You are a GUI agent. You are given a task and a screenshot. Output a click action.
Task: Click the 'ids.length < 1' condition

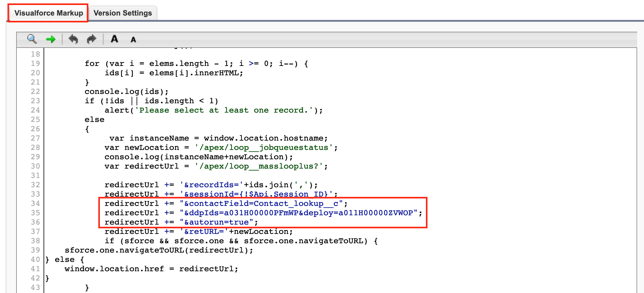point(179,101)
